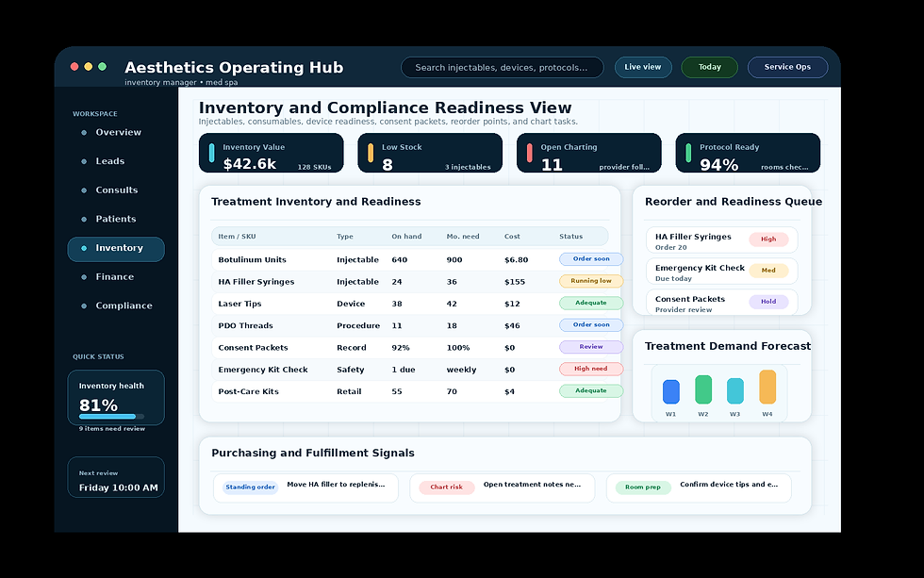924x578 pixels.
Task: Click the Adequate badge for Laser Tips
Action: 591,303
